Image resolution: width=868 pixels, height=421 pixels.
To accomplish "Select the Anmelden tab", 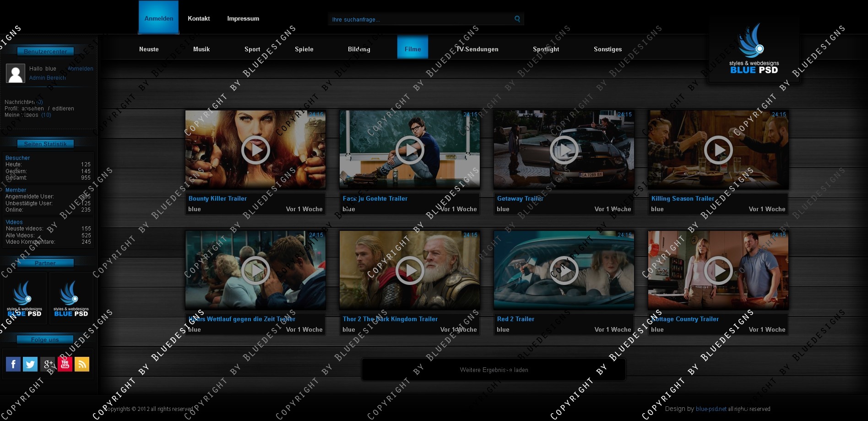I will 159,17.
